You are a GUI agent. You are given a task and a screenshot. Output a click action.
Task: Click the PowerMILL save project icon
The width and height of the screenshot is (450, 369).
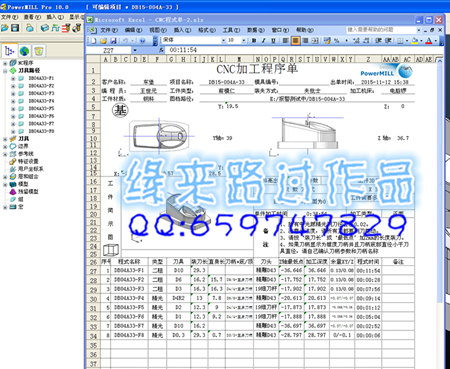15,28
